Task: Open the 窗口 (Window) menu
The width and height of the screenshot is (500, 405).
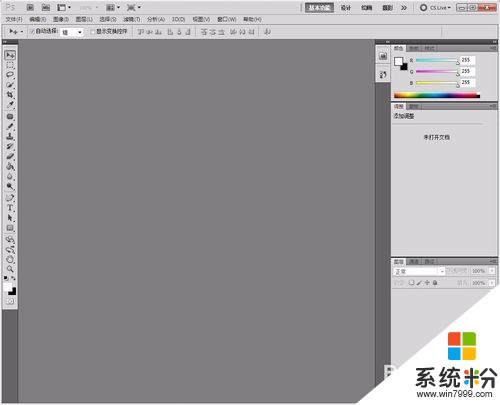Action: [227, 19]
